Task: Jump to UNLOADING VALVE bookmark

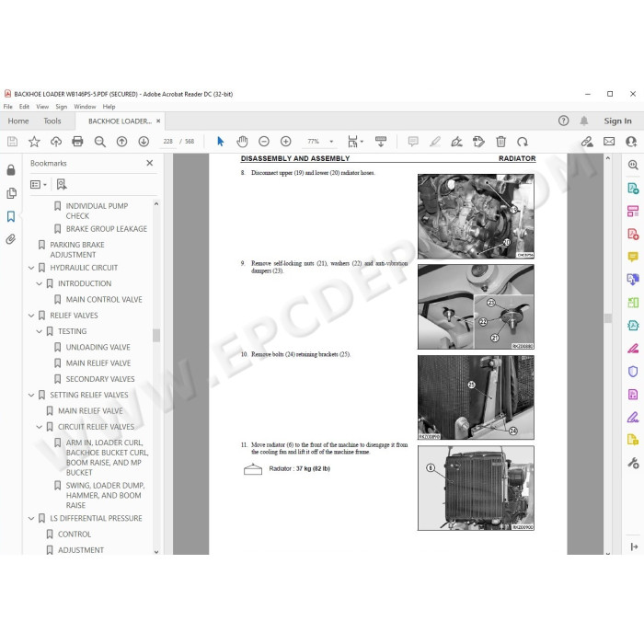Action: click(x=98, y=347)
